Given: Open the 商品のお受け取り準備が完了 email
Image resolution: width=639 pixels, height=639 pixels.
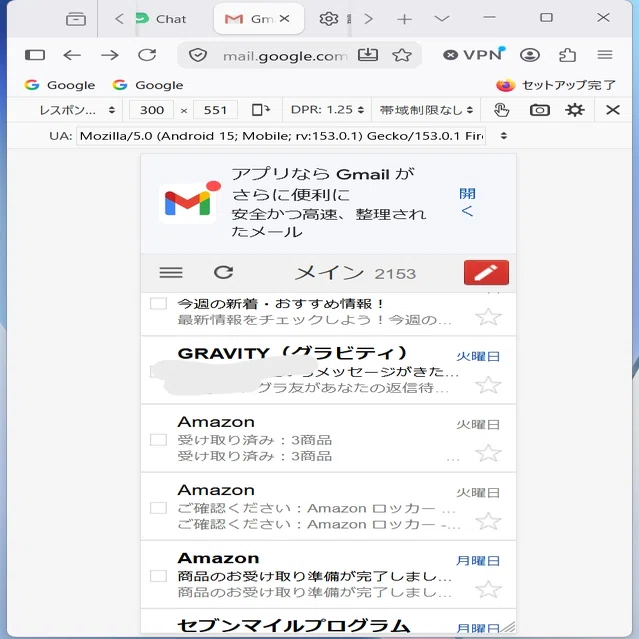Looking at the screenshot, I should 328,575.
